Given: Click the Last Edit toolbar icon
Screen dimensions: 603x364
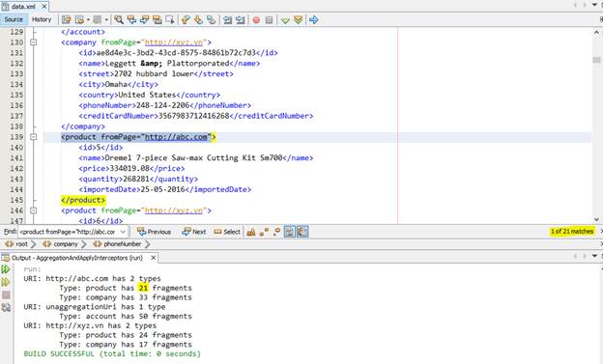Looking at the screenshot, I should [x=66, y=19].
